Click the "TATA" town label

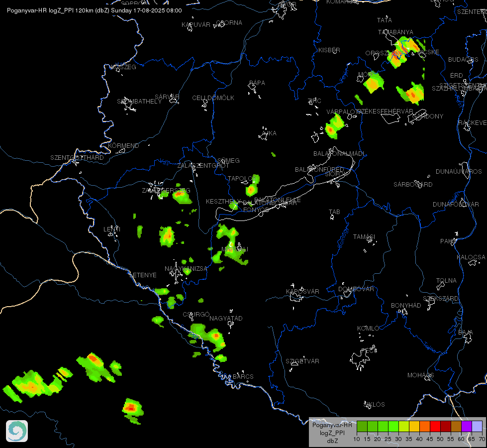[385, 20]
